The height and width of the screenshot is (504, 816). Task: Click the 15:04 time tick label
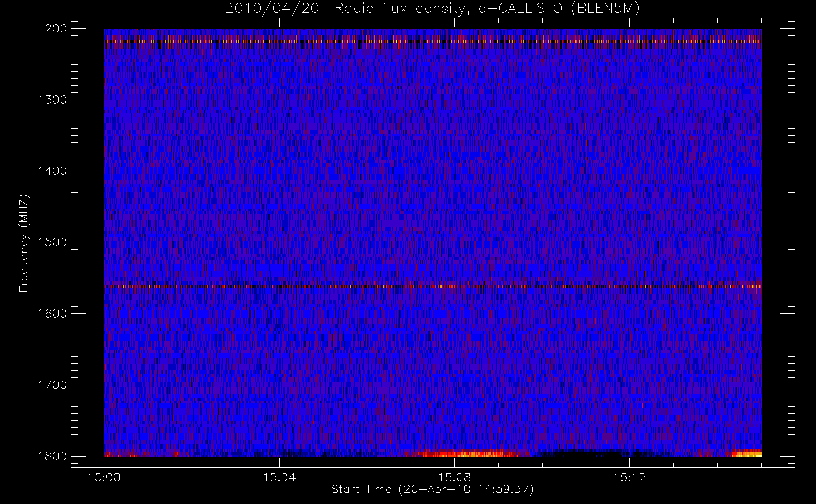[x=279, y=477]
